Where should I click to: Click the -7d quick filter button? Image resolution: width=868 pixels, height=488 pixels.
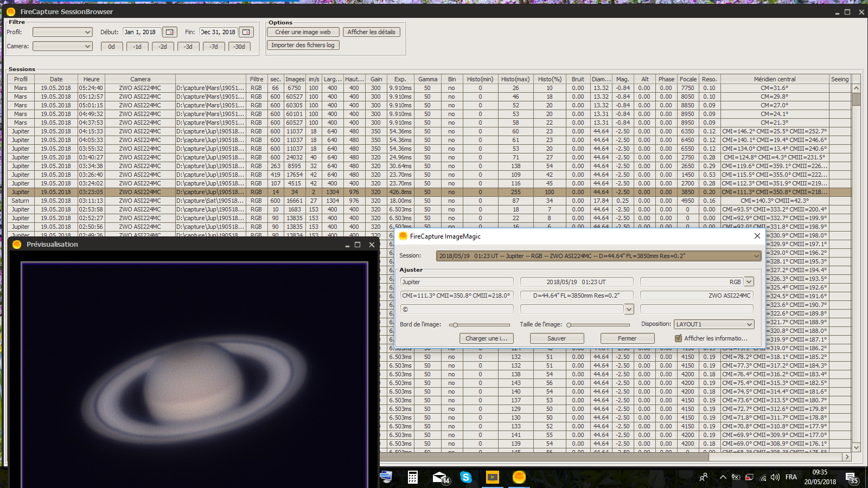pyautogui.click(x=214, y=47)
